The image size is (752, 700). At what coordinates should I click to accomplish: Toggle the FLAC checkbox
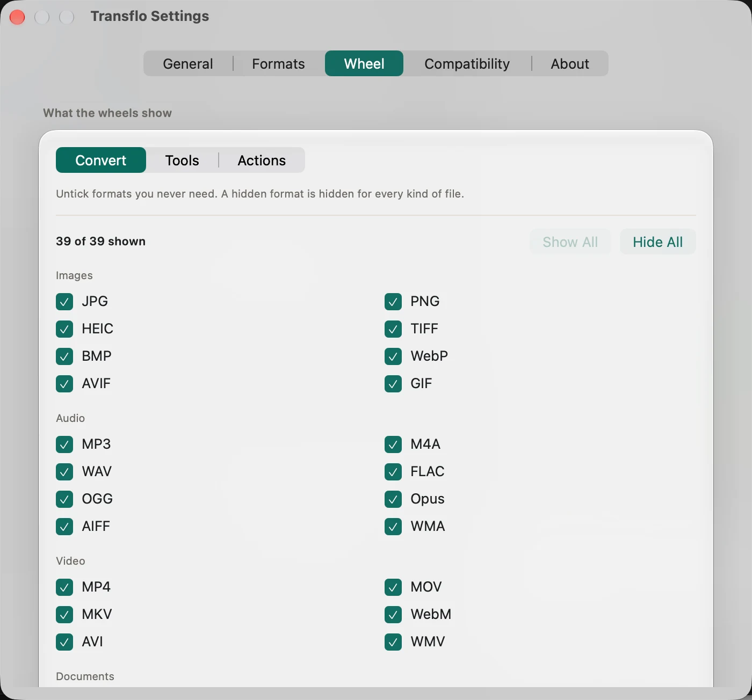point(393,472)
